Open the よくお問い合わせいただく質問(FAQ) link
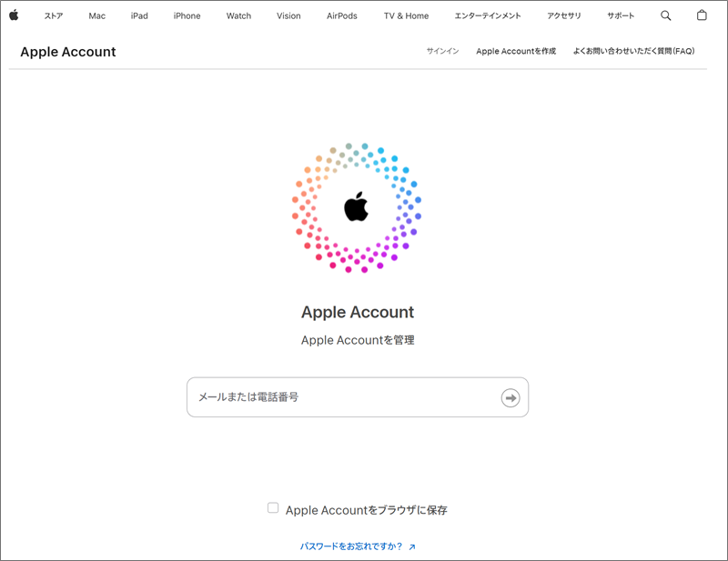 click(x=633, y=51)
